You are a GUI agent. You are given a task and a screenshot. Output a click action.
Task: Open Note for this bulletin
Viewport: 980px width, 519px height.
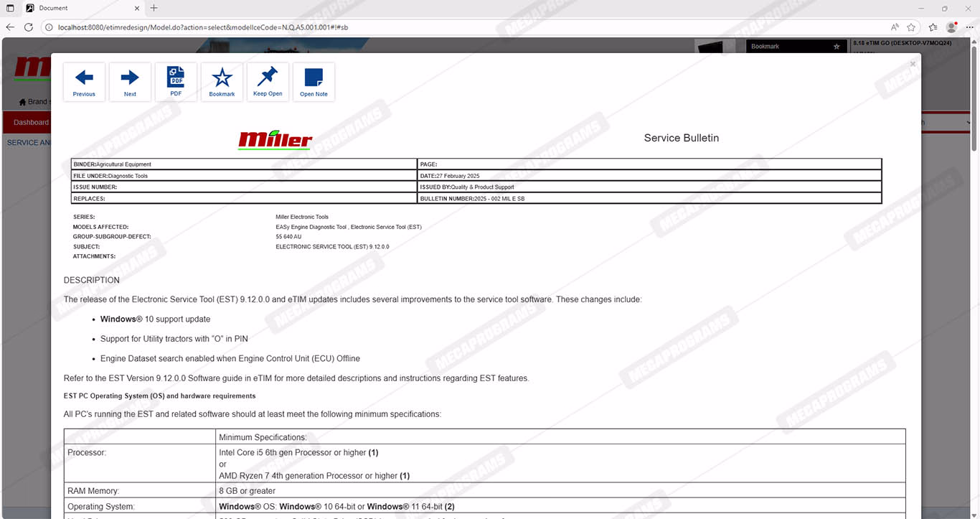[314, 82]
